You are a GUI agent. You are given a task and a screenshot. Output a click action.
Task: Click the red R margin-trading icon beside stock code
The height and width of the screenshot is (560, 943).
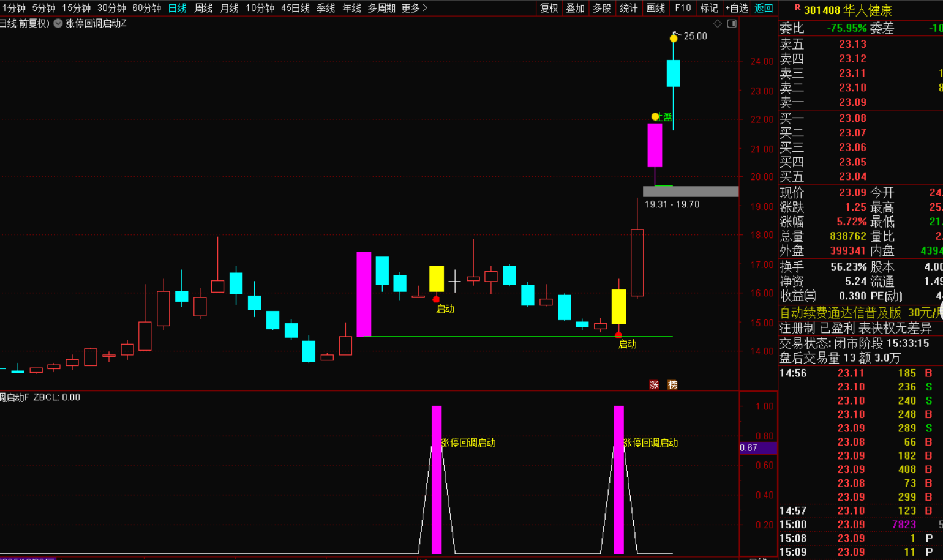[797, 9]
